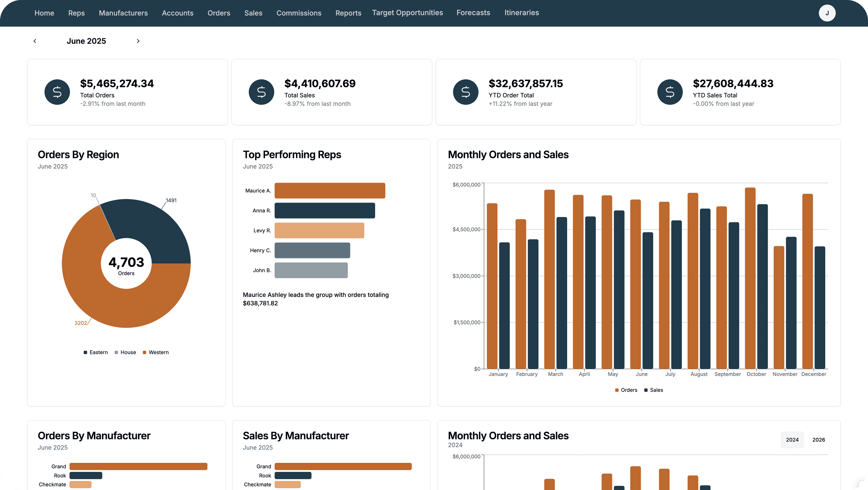This screenshot has height=490, width=868.
Task: Click Henry C. bar in Top Reps
Action: [x=312, y=250]
